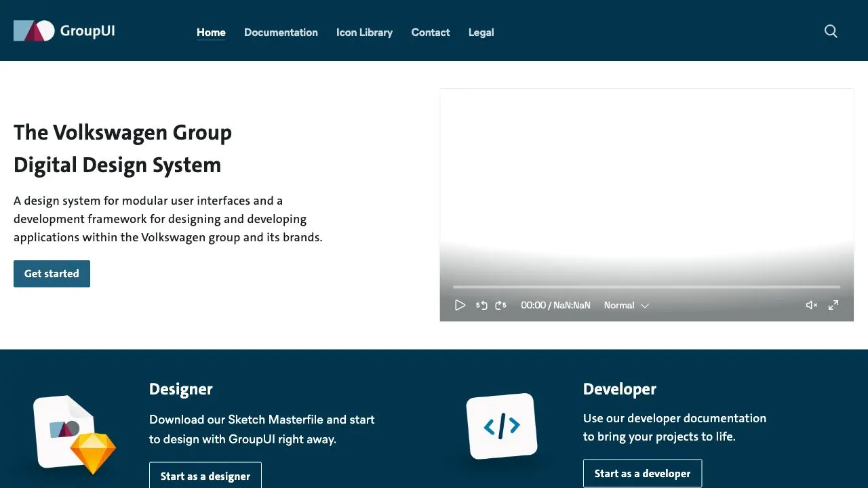Click the developer code brackets icon

[x=502, y=426]
